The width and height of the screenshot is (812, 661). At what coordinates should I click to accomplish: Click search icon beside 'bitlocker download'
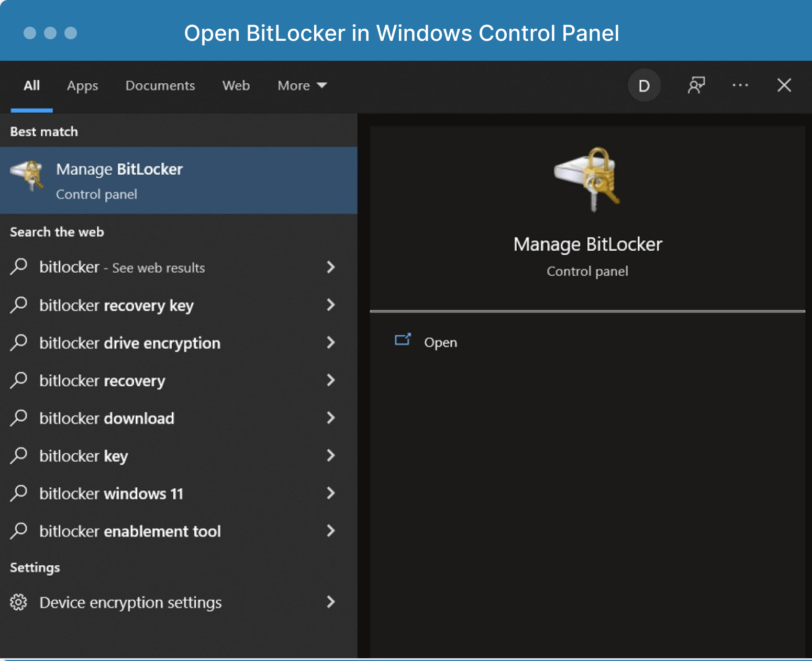(x=19, y=417)
